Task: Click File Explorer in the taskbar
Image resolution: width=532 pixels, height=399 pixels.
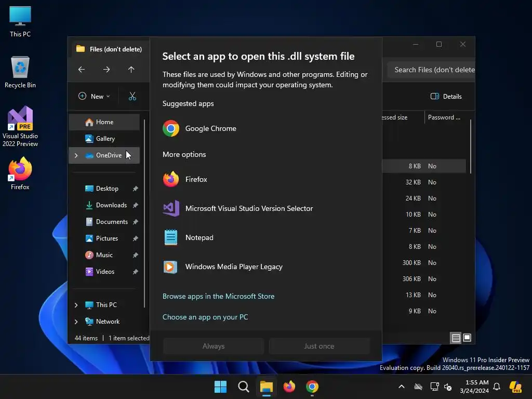Action: pyautogui.click(x=267, y=387)
